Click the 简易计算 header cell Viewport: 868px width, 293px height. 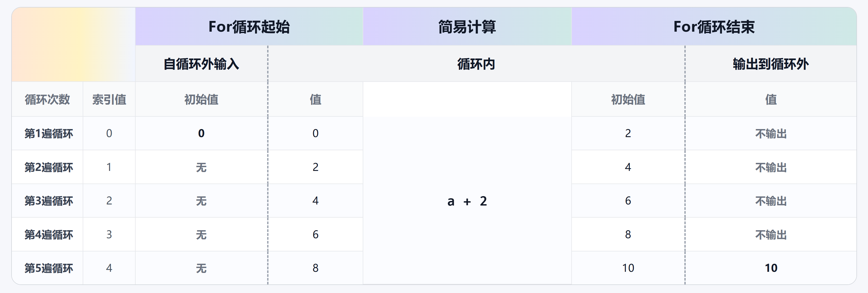tap(467, 27)
